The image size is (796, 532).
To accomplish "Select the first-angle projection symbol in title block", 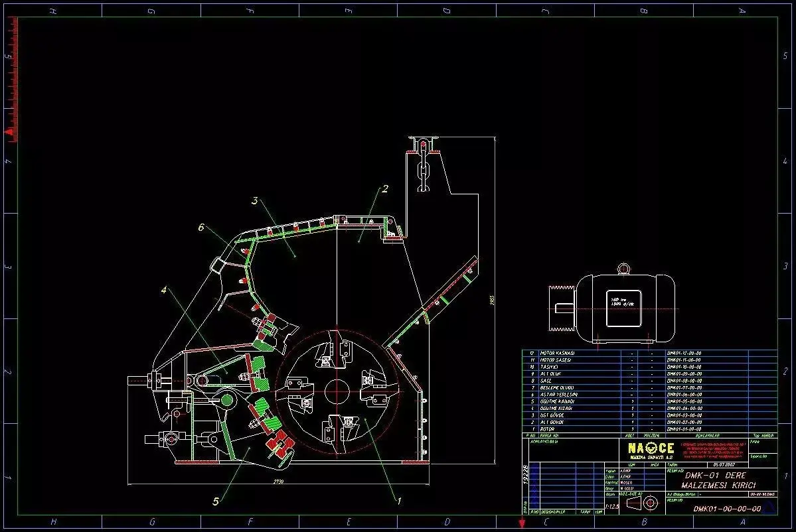I will coord(642,503).
